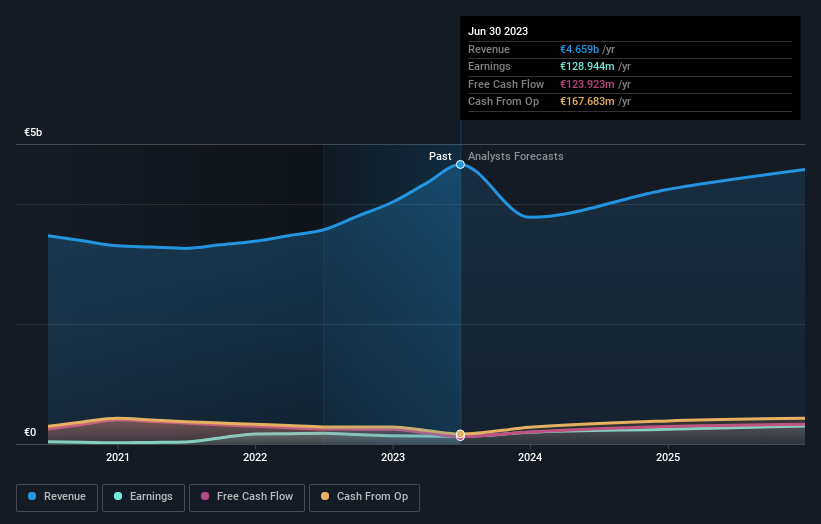
Task: Click the Past label on the chart
Action: click(x=440, y=156)
